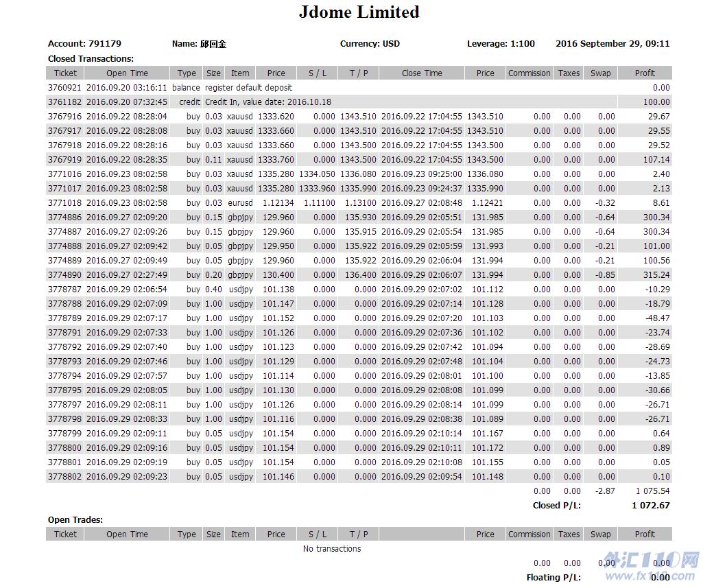Click the total swap -2.87
This screenshot has width=714, height=588.
pyautogui.click(x=605, y=491)
